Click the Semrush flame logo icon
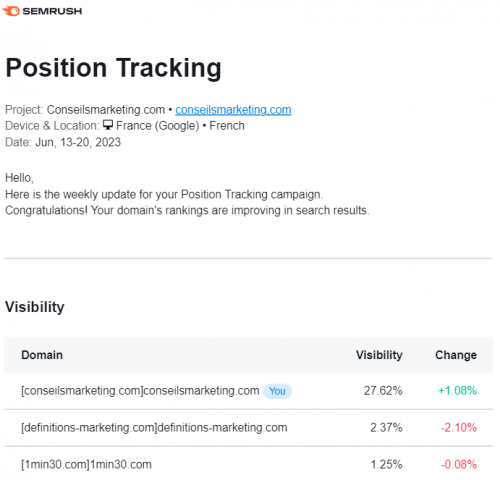Screen dimensions: 500x480 point(11,11)
